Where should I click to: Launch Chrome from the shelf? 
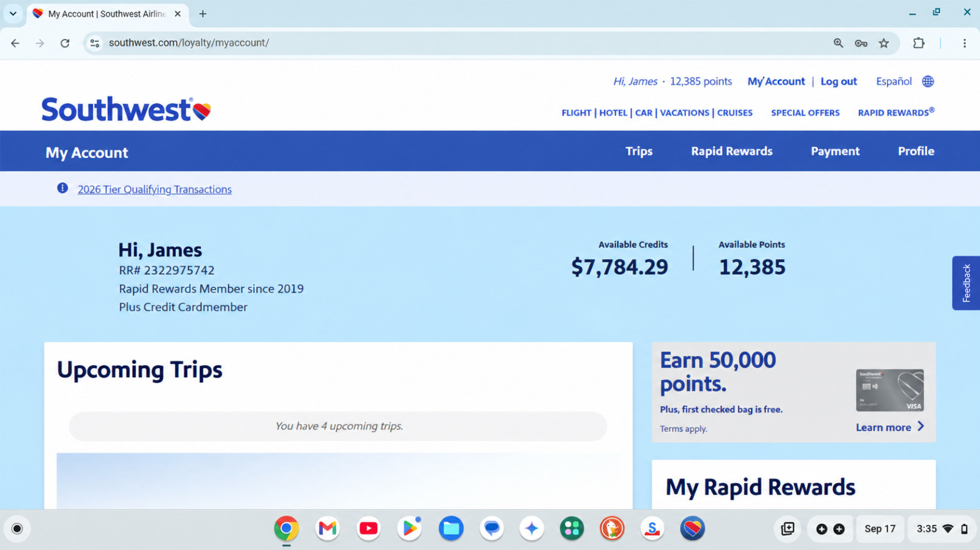[x=286, y=529]
